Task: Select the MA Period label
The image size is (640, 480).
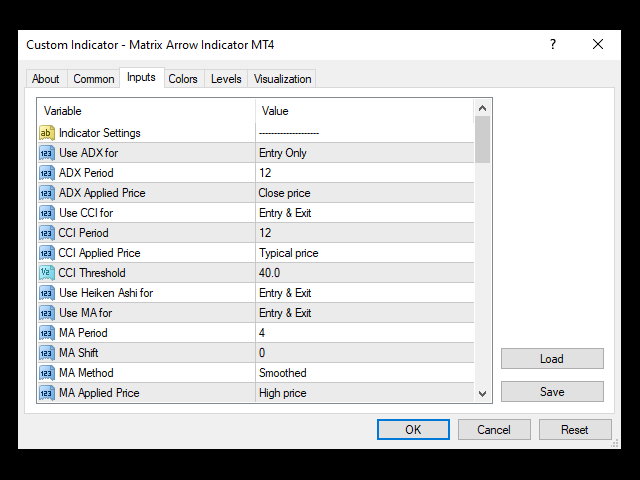Action: pos(83,333)
